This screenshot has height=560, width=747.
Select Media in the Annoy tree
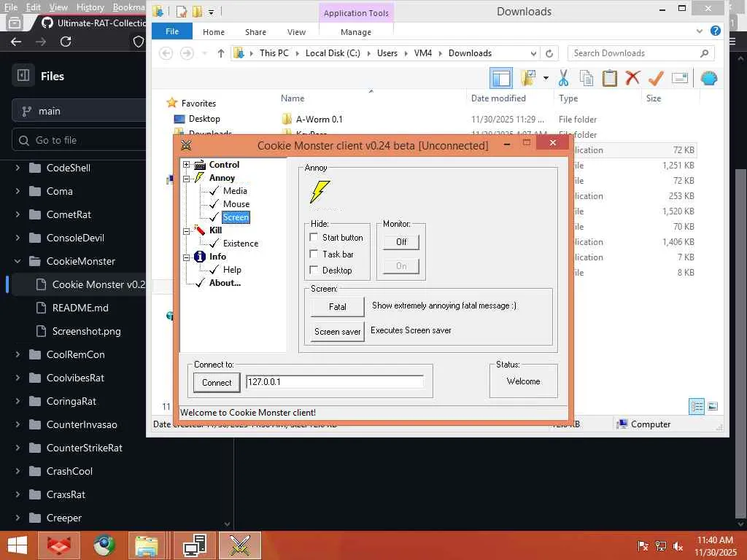point(235,191)
